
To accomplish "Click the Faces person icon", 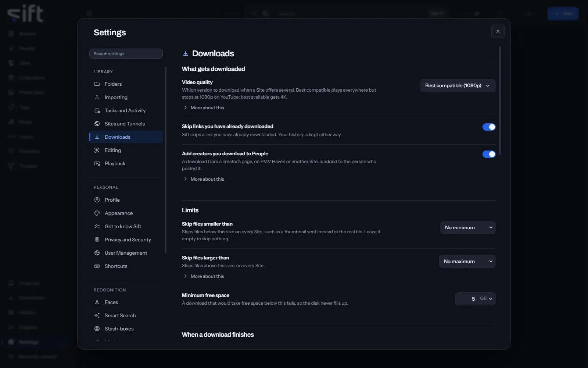I will 97,302.
